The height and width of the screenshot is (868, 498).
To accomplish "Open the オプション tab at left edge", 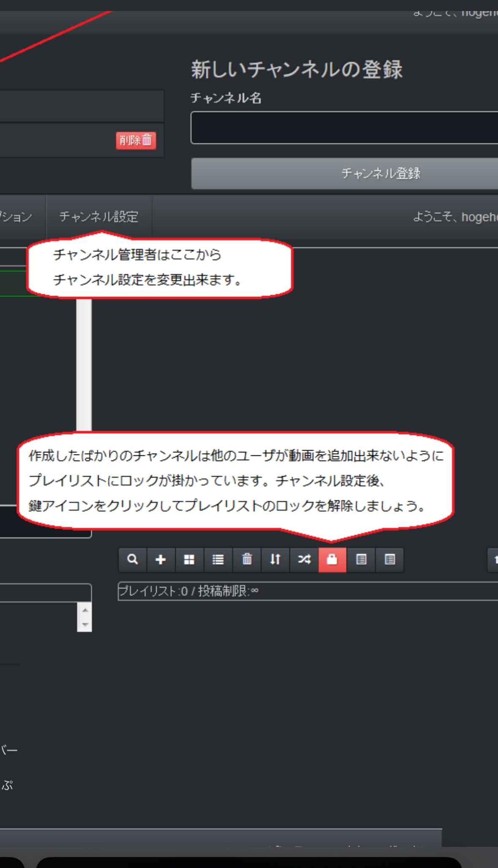I will coord(16,217).
